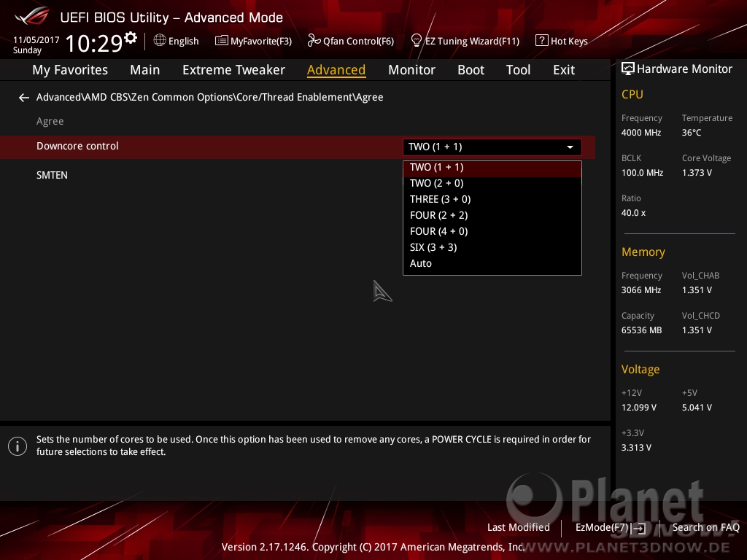Select FOUR (4 + 0) option
Screen dimensions: 747x560
(x=492, y=231)
